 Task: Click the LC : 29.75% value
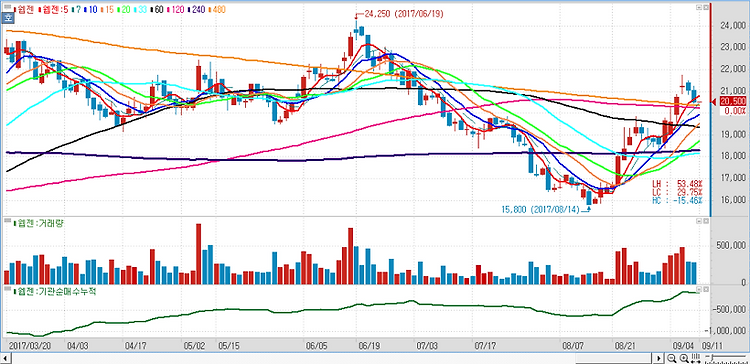(678, 192)
